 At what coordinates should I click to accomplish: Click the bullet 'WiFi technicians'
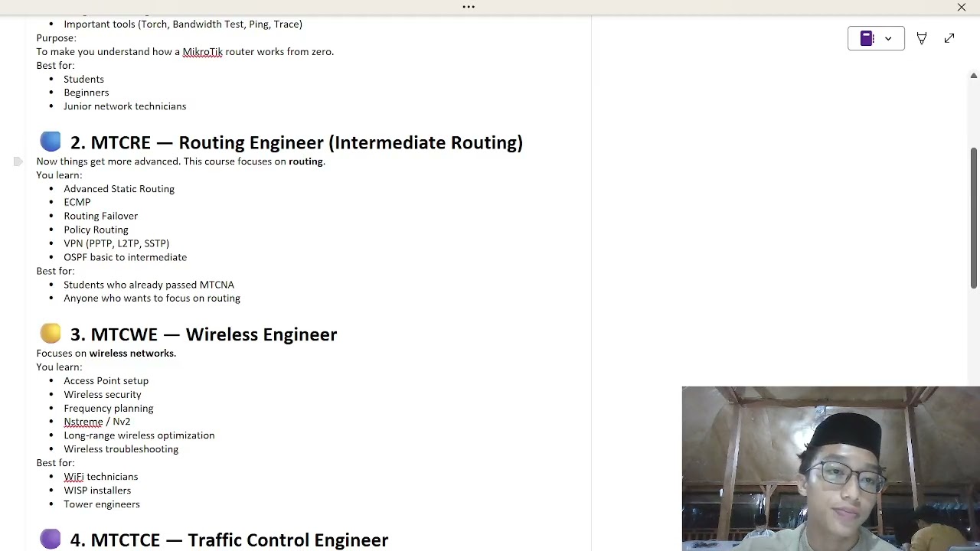point(101,477)
